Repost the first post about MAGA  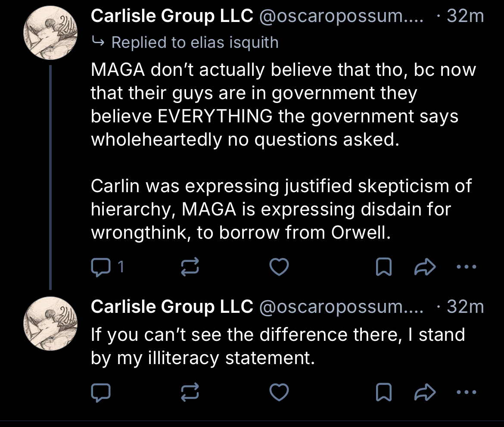click(190, 268)
